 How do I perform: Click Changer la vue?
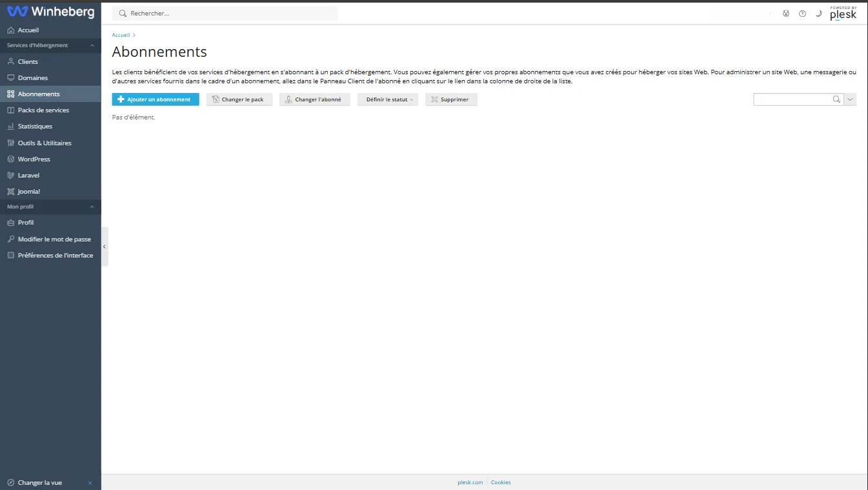(40, 482)
